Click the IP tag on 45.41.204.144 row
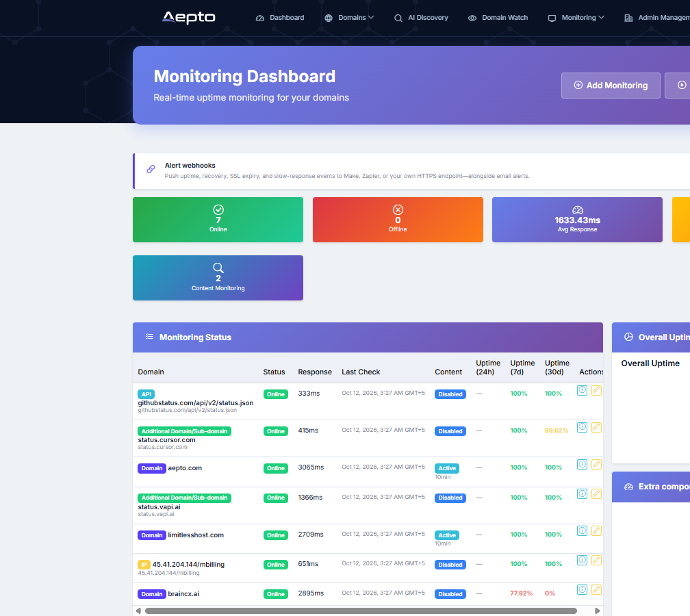This screenshot has height=616, width=690. click(144, 565)
